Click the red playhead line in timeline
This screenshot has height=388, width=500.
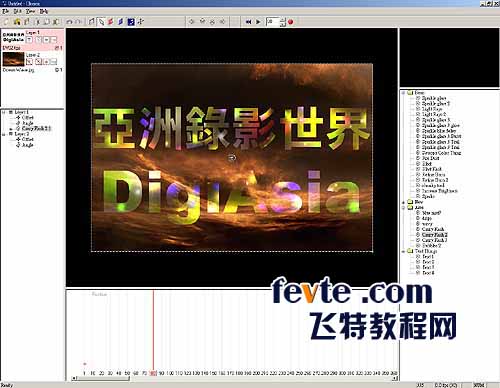pyautogui.click(x=153, y=330)
